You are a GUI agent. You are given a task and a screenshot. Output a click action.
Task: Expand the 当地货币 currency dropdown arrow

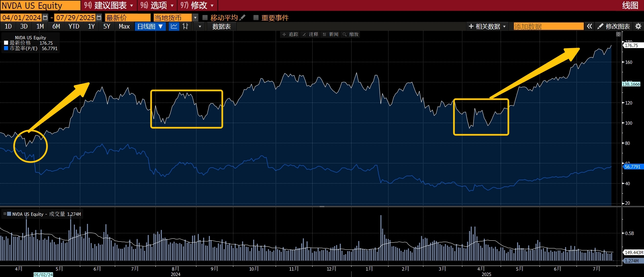click(195, 17)
